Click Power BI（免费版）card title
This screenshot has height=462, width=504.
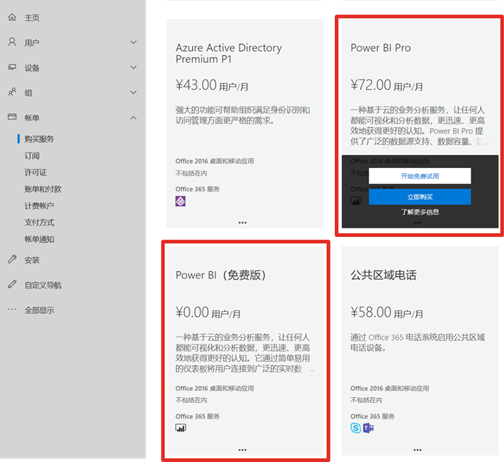point(221,275)
